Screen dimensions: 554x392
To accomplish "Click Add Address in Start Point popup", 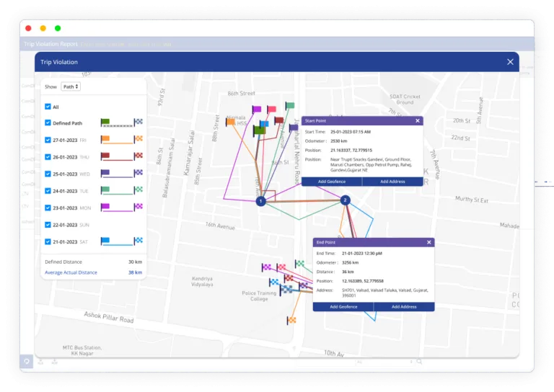I will click(392, 182).
